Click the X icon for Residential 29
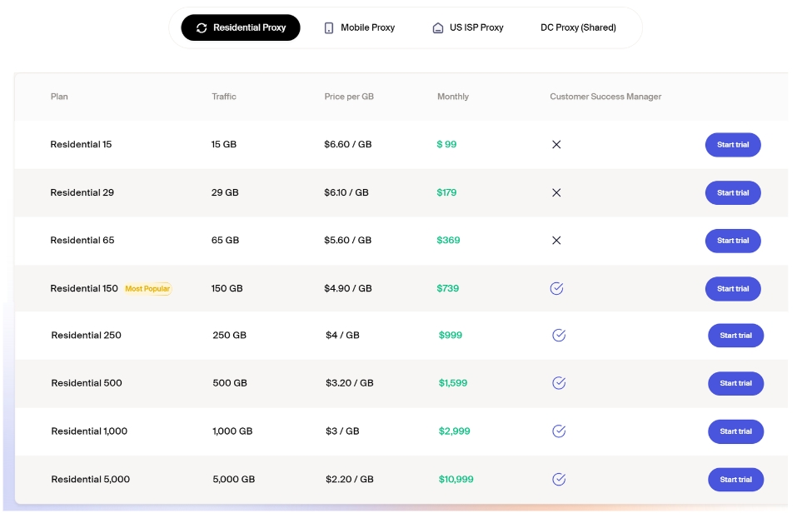This screenshot has height=513, width=812. [556, 192]
